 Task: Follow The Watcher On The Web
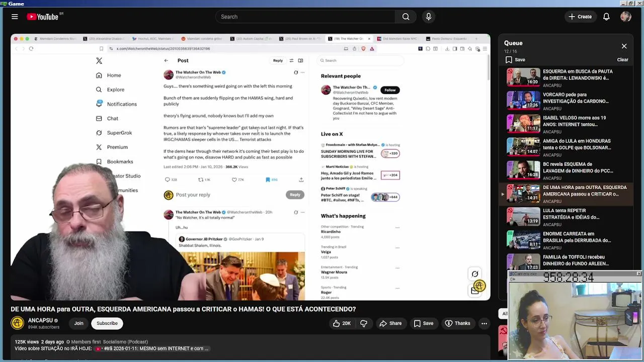[x=390, y=90]
